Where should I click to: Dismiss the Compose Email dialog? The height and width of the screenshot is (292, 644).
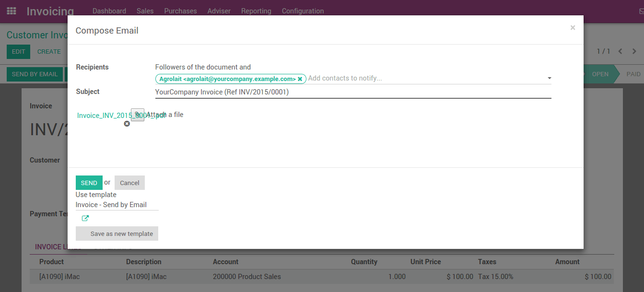[573, 27]
